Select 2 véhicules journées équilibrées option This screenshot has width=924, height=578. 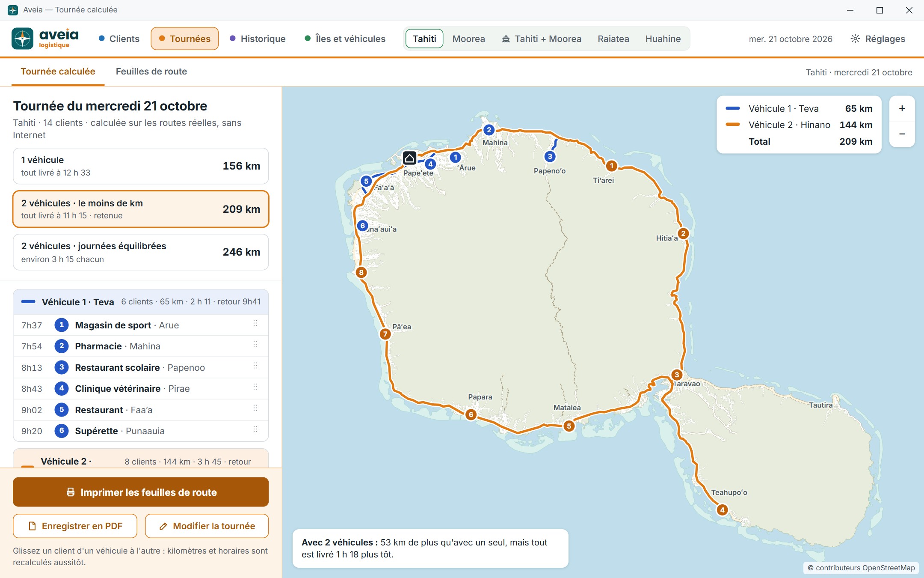(x=141, y=252)
